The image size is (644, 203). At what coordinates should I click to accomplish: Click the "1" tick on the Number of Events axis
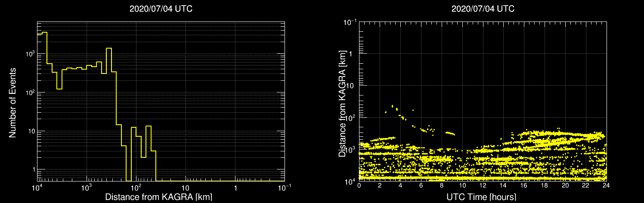click(33, 169)
